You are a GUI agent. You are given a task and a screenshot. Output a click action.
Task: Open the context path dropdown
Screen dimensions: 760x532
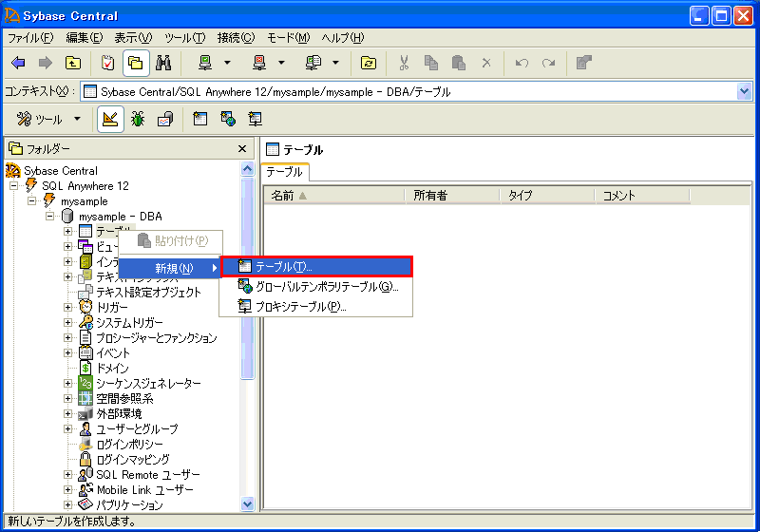click(744, 92)
